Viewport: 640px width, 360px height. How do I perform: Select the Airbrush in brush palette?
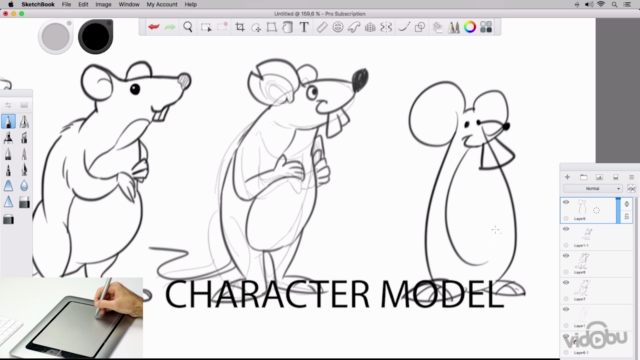(x=24, y=122)
